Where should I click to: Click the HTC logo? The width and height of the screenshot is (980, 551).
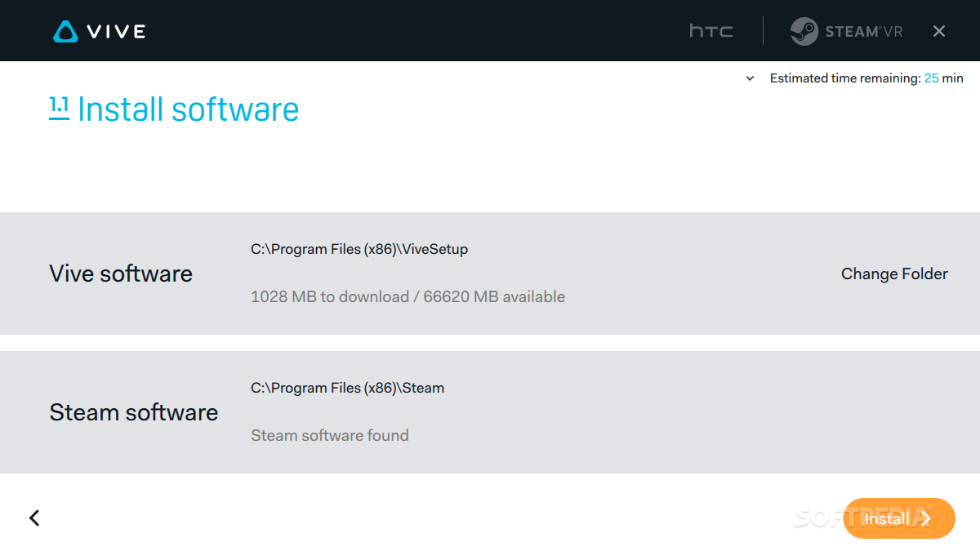711,31
